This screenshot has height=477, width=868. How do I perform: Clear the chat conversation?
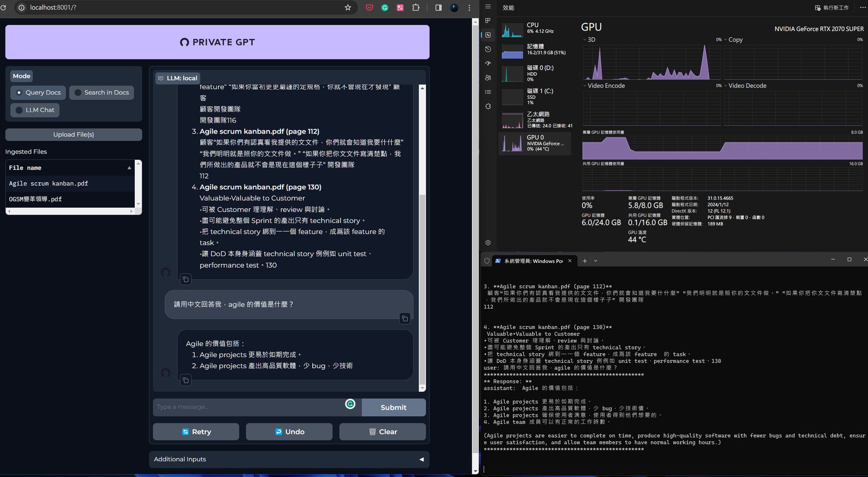point(382,432)
